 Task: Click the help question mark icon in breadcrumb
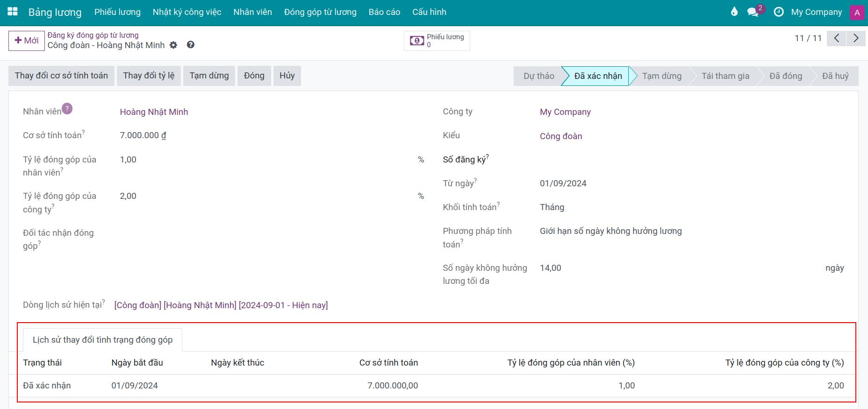[x=190, y=45]
